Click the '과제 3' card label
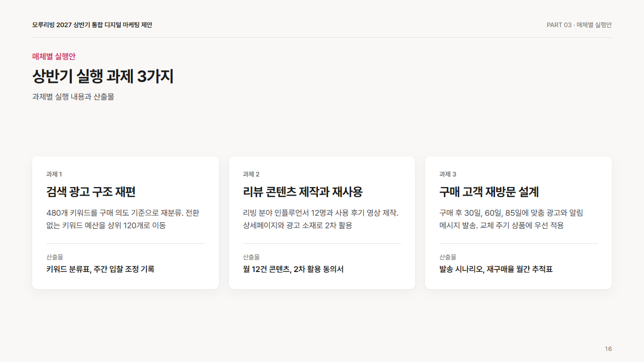 coord(448,174)
